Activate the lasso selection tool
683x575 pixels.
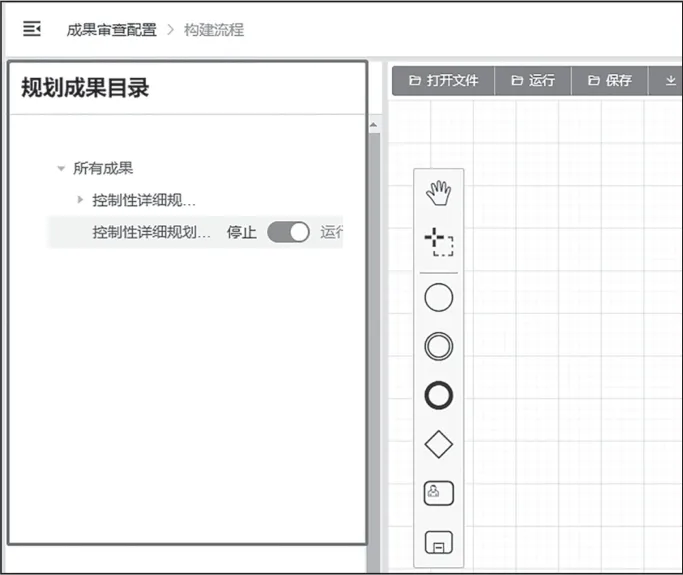coord(439,242)
